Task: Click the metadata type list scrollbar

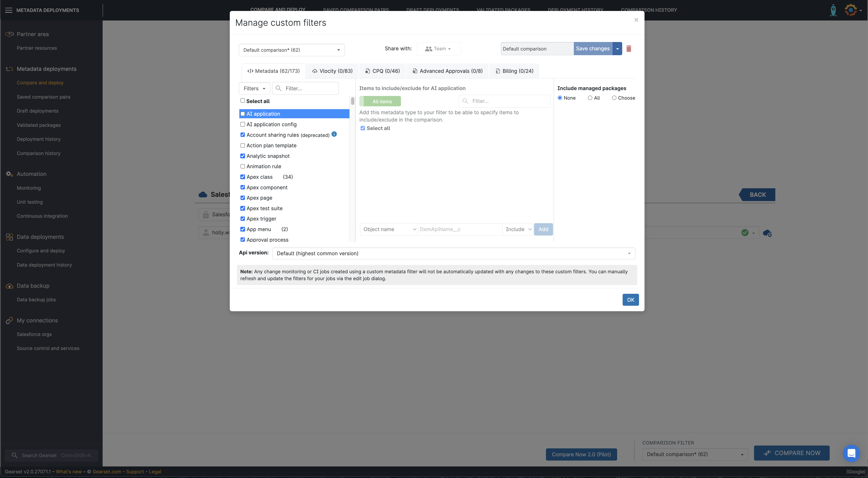Action: point(352,101)
